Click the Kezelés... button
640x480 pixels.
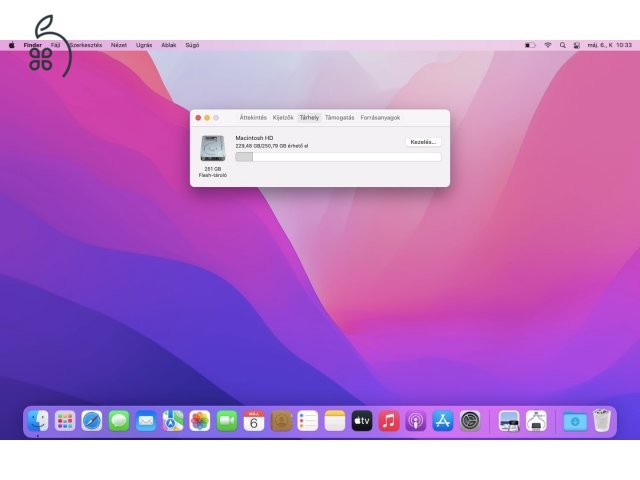tap(423, 142)
